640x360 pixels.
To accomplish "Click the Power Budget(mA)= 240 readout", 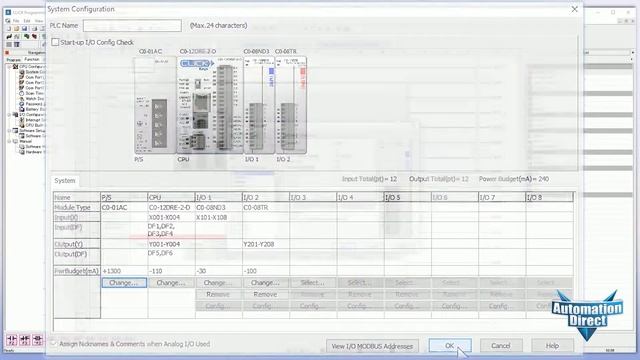I will (x=514, y=179).
